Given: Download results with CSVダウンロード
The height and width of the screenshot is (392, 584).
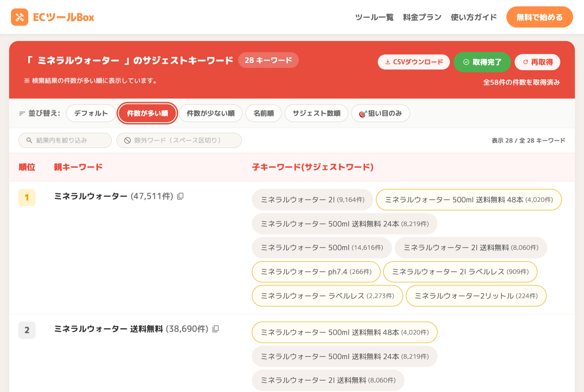Looking at the screenshot, I should point(414,62).
